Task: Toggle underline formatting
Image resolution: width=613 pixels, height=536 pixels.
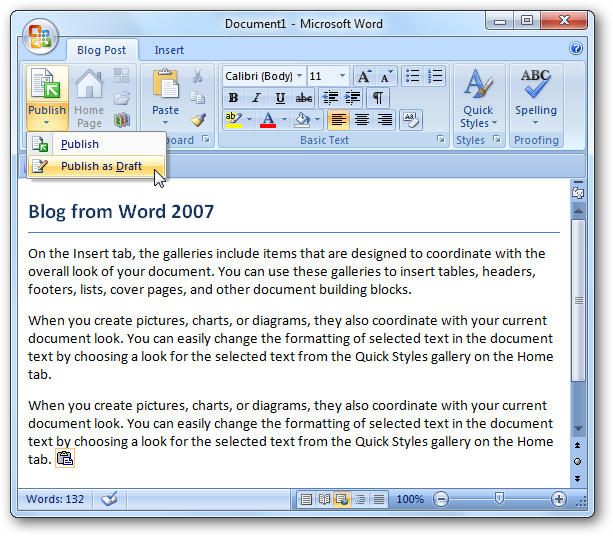Action: (x=280, y=98)
